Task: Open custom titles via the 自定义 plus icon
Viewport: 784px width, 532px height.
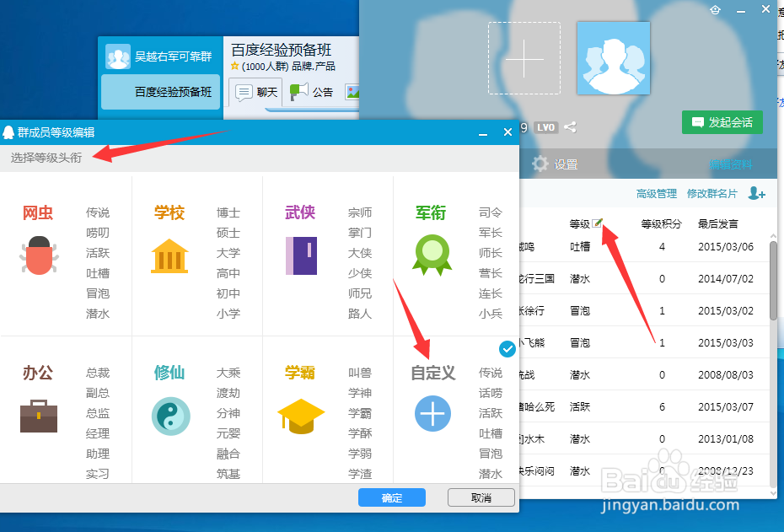Action: click(x=432, y=414)
